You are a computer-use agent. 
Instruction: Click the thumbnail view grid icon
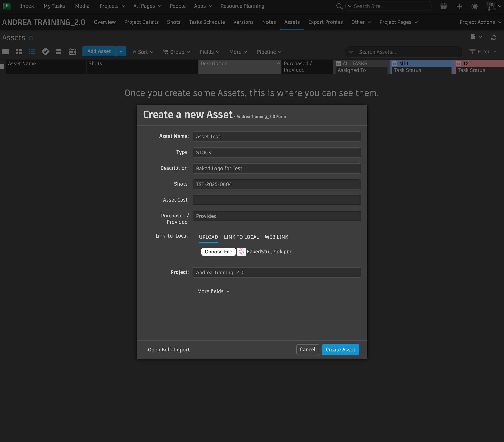point(19,51)
